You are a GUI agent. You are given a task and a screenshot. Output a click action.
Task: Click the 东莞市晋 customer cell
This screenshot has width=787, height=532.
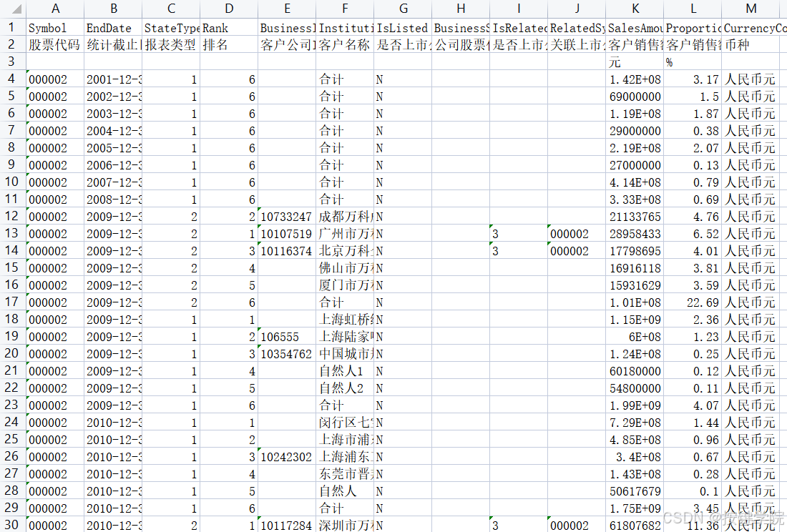tap(345, 474)
